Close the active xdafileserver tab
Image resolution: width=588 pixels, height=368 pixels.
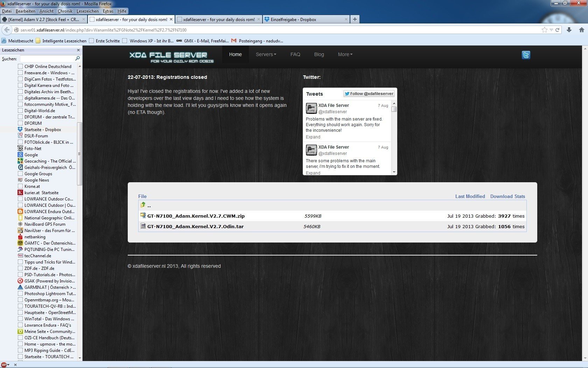coord(171,19)
